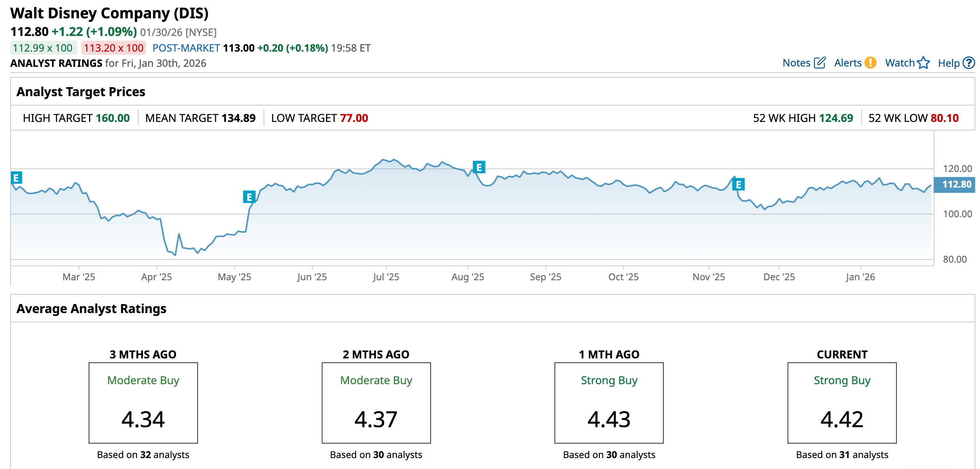Image resolution: width=980 pixels, height=469 pixels.
Task: Open the Alerts link
Action: click(848, 63)
